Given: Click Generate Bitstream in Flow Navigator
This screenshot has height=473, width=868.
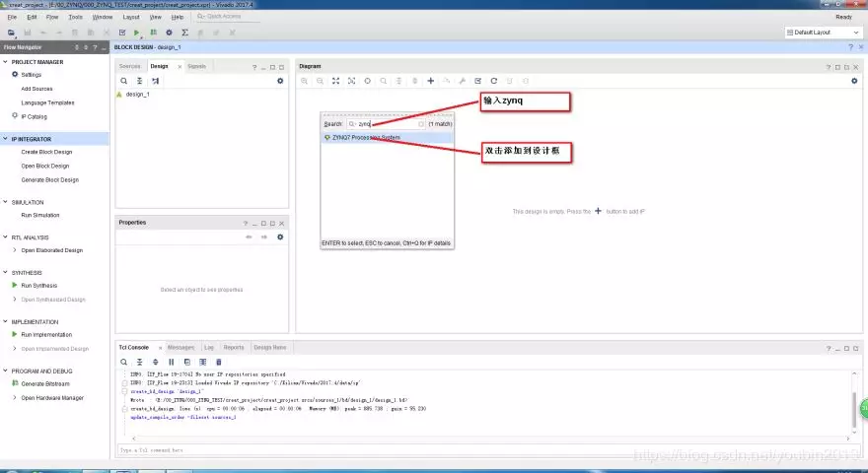Looking at the screenshot, I should tap(45, 383).
